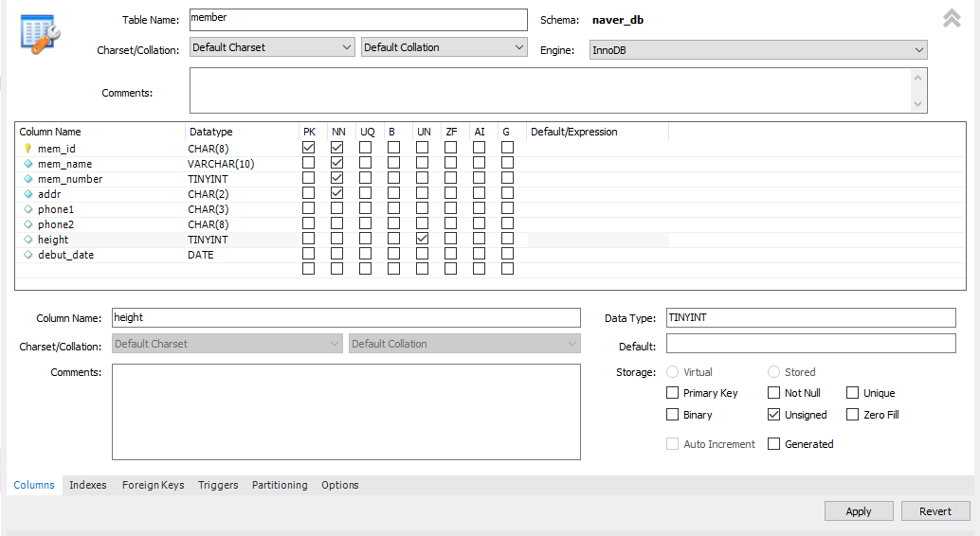Viewport: 980px width, 536px height.
Task: Click the DATE datatype cell
Action: tap(201, 255)
